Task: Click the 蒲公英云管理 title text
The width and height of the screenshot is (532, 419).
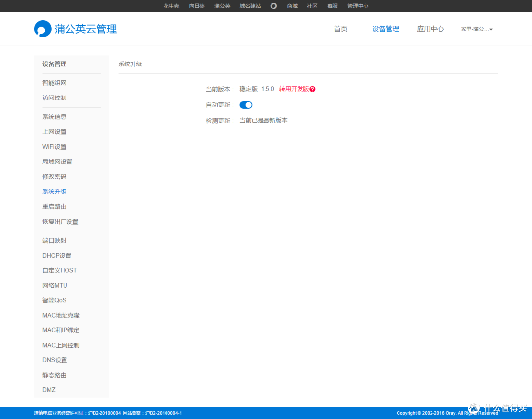Action: click(86, 29)
